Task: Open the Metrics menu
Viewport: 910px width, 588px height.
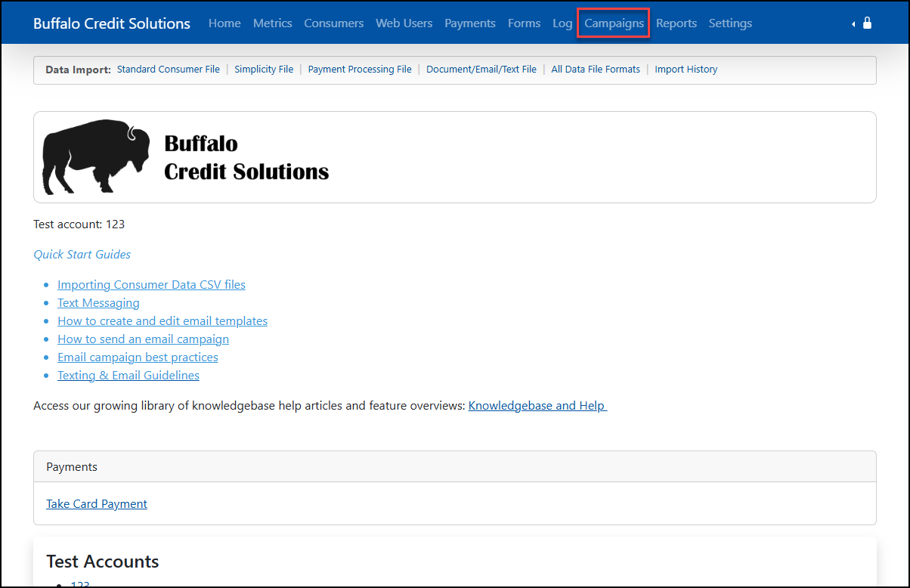Action: pyautogui.click(x=273, y=23)
